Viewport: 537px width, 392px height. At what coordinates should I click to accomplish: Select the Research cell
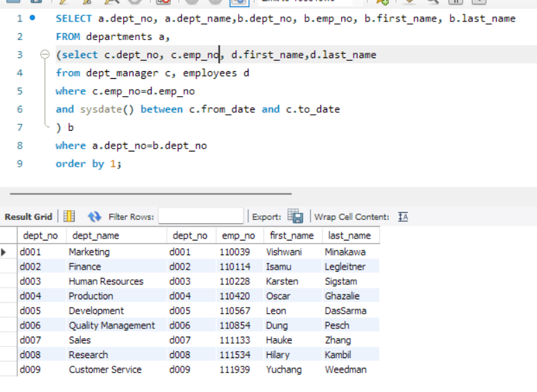[116, 355]
